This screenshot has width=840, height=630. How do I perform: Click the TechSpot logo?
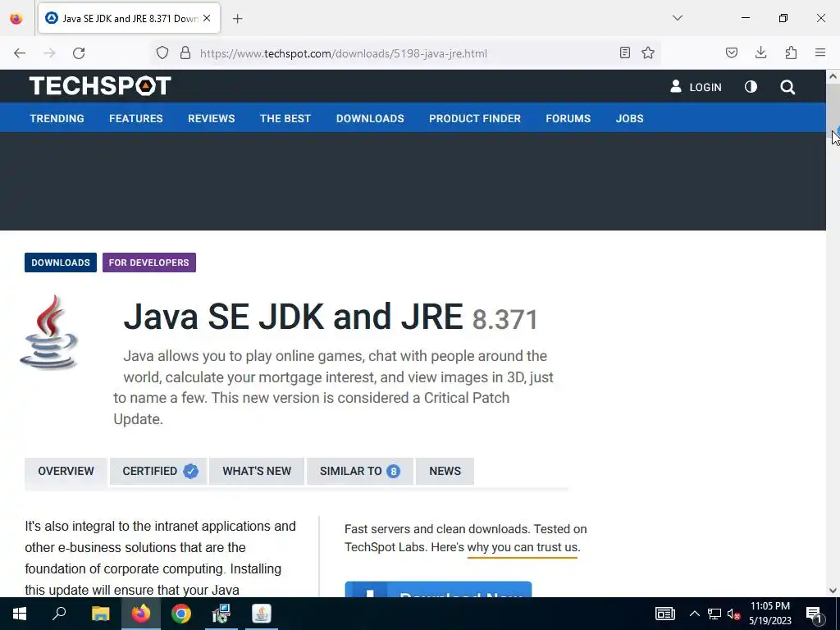(x=100, y=85)
